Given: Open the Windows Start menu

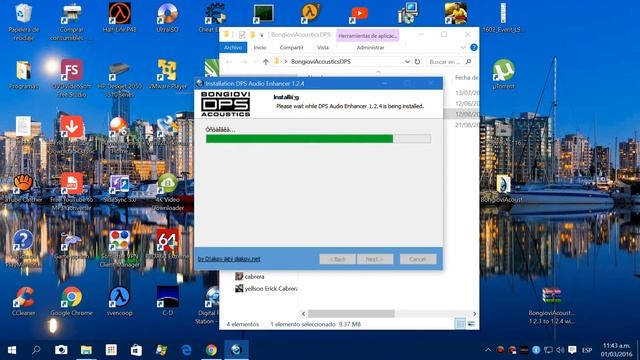Looking at the screenshot, I should click(12, 350).
